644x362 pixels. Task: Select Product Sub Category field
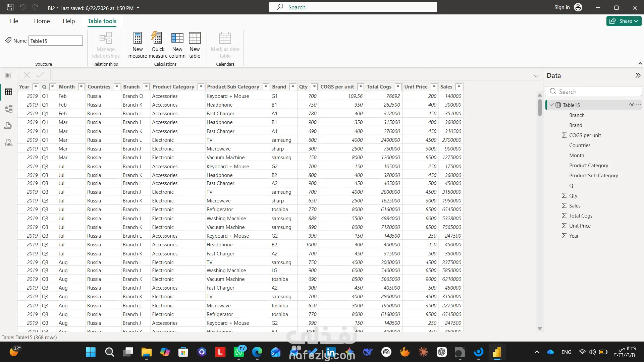[593, 176]
